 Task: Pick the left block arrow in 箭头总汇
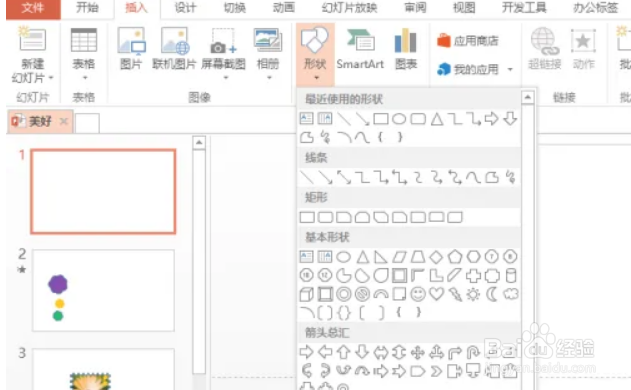(325, 352)
